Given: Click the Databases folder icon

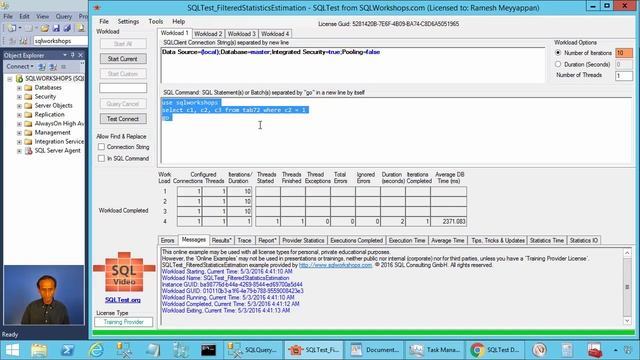Looking at the screenshot, I should coord(28,87).
